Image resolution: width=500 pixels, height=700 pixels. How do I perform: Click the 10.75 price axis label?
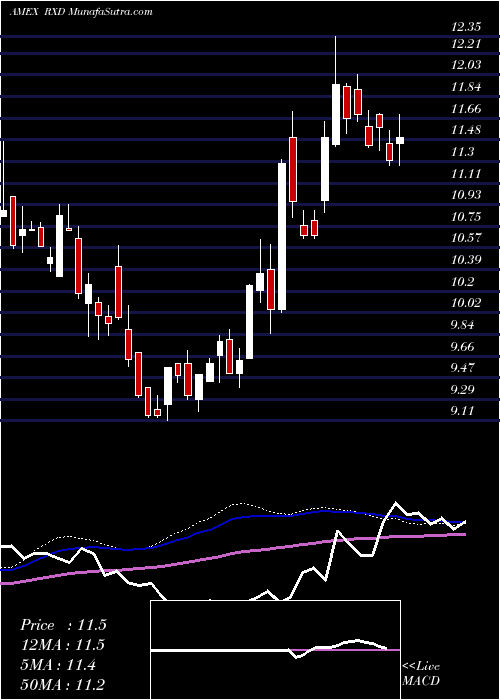click(466, 217)
